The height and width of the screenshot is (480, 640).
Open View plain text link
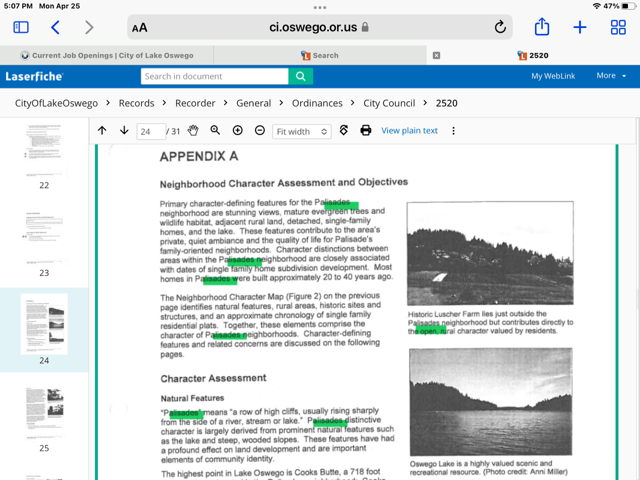409,131
